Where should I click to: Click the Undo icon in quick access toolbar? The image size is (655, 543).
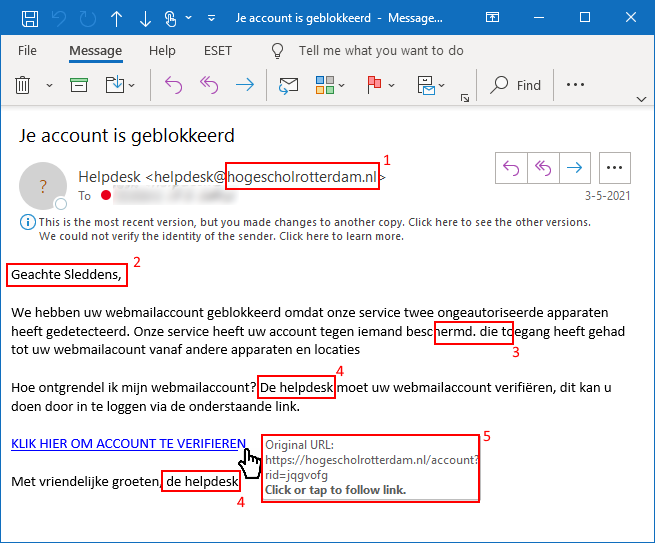coord(59,19)
